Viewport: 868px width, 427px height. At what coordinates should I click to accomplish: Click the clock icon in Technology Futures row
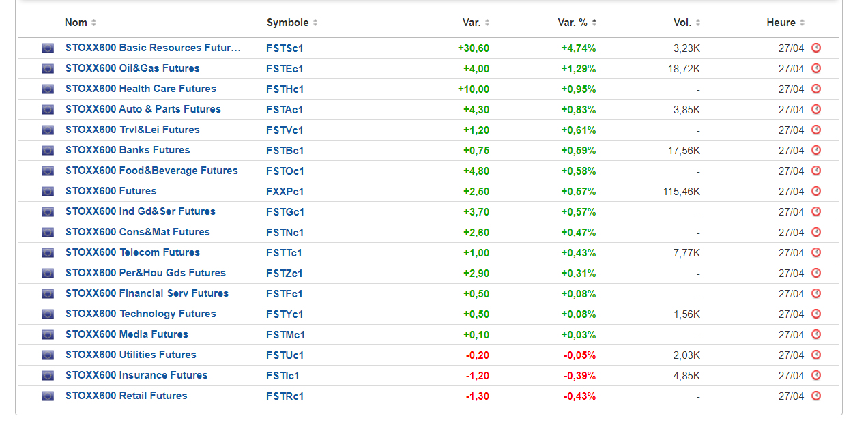tap(816, 314)
